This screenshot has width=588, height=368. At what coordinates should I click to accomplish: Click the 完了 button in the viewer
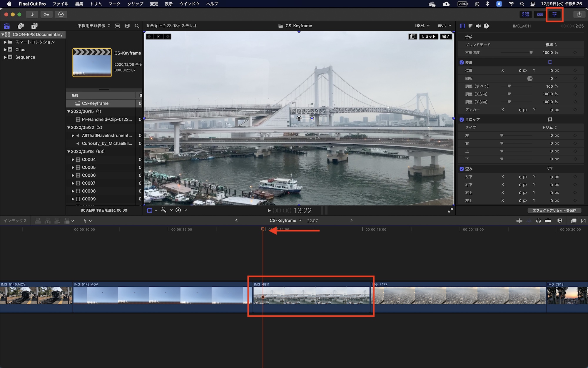click(446, 37)
